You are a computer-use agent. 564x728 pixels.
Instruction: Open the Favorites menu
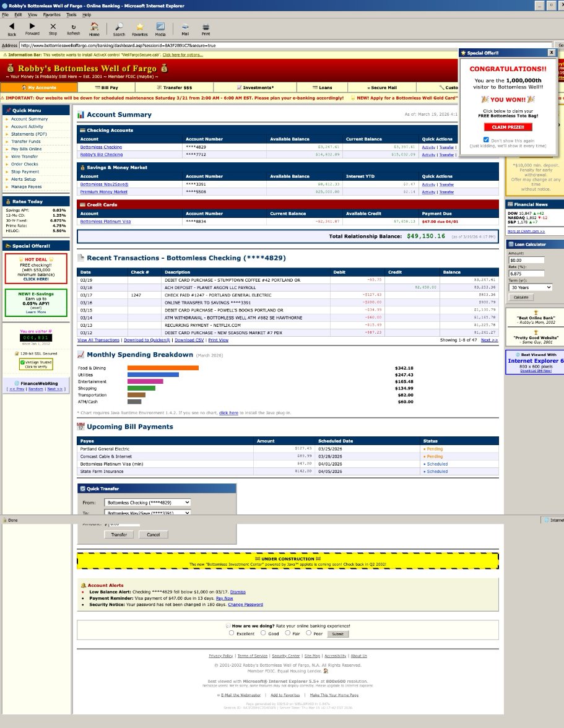click(51, 15)
